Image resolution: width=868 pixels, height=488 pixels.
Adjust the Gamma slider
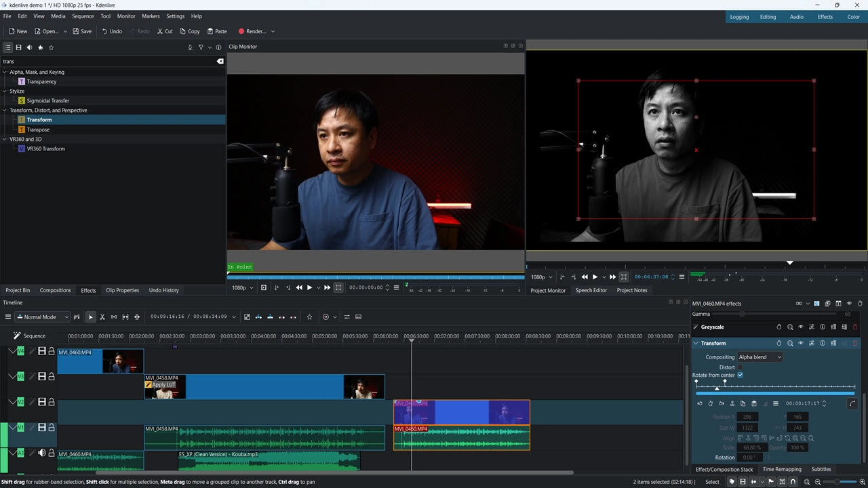click(743, 314)
